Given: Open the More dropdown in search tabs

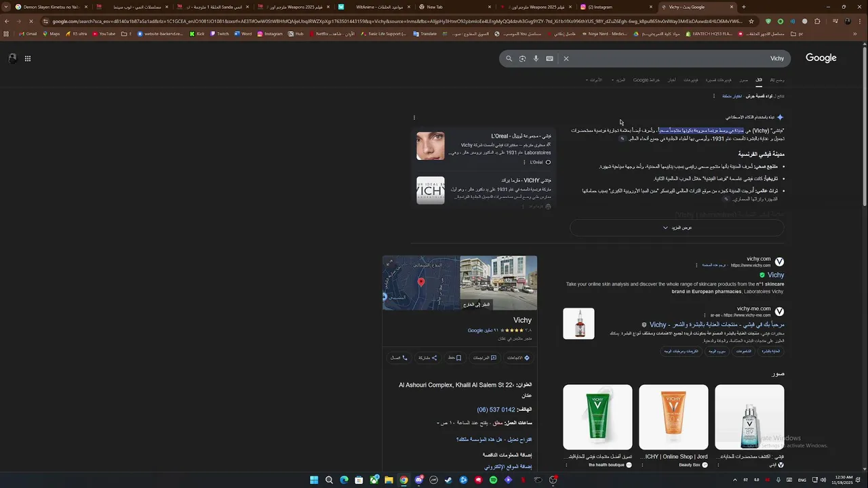Looking at the screenshot, I should [x=618, y=80].
